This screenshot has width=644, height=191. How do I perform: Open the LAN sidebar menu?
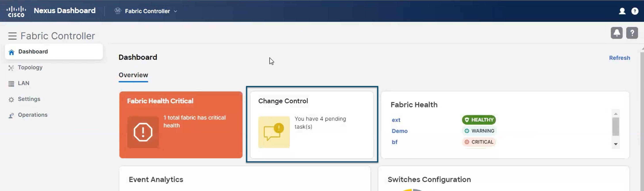click(23, 83)
